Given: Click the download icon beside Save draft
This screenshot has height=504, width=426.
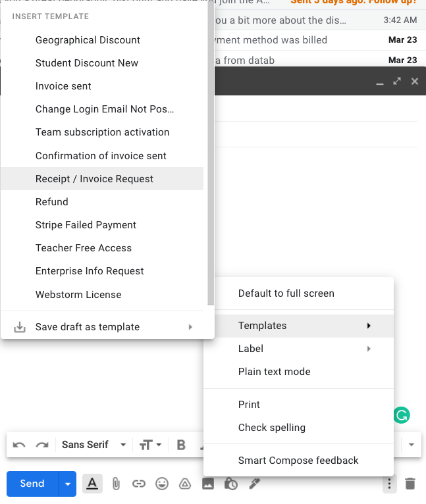Looking at the screenshot, I should [x=20, y=327].
